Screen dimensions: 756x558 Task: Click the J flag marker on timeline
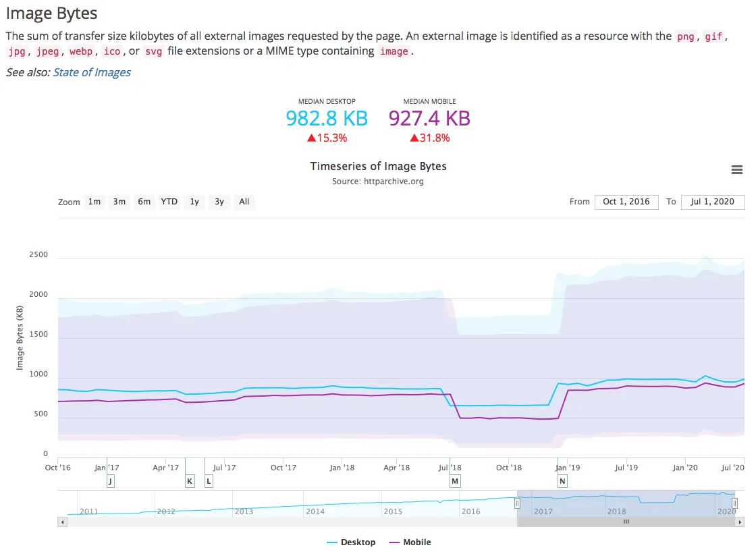[111, 481]
